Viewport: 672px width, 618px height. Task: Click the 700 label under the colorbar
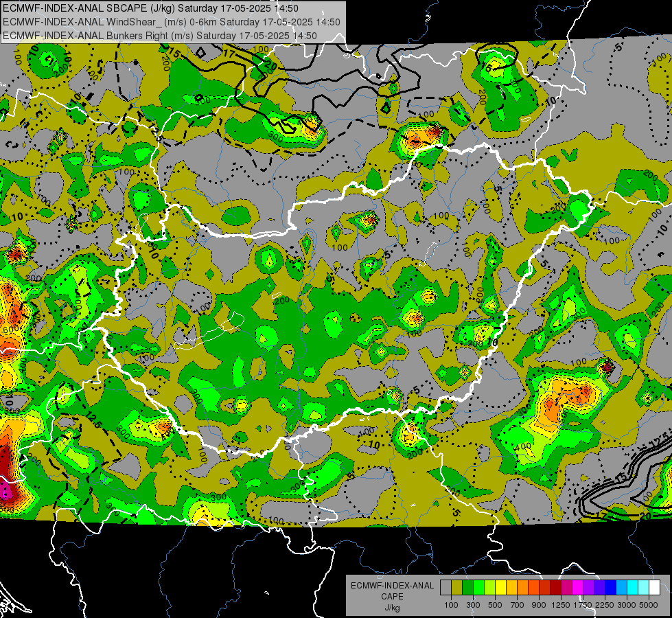(517, 605)
